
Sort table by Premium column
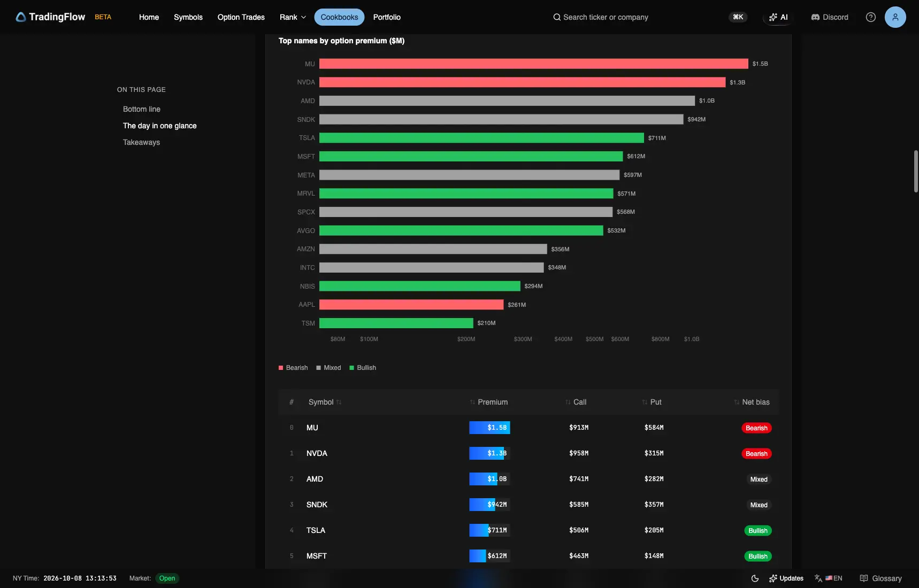coord(488,402)
